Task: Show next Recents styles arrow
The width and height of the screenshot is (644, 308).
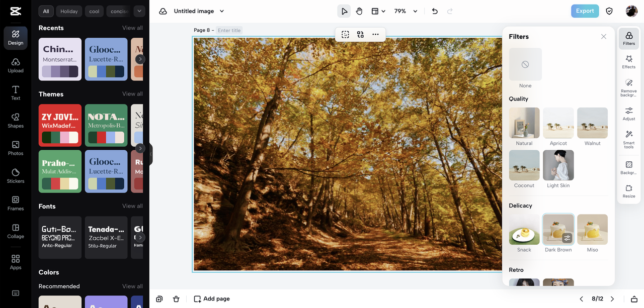Action: pos(140,59)
